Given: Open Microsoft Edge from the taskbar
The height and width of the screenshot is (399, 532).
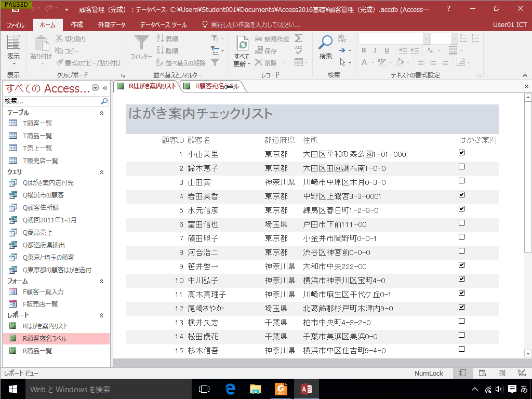Looking at the screenshot, I should pos(230,389).
